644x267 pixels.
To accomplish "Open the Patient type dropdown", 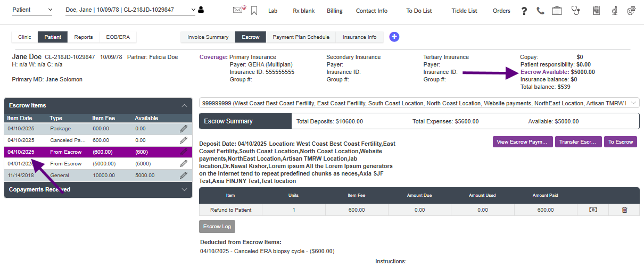I will [32, 10].
